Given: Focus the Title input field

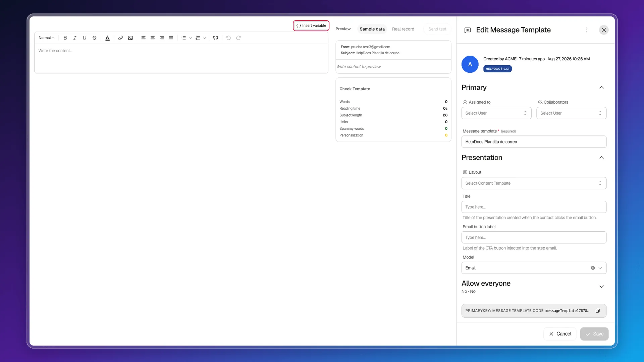Looking at the screenshot, I should (534, 207).
